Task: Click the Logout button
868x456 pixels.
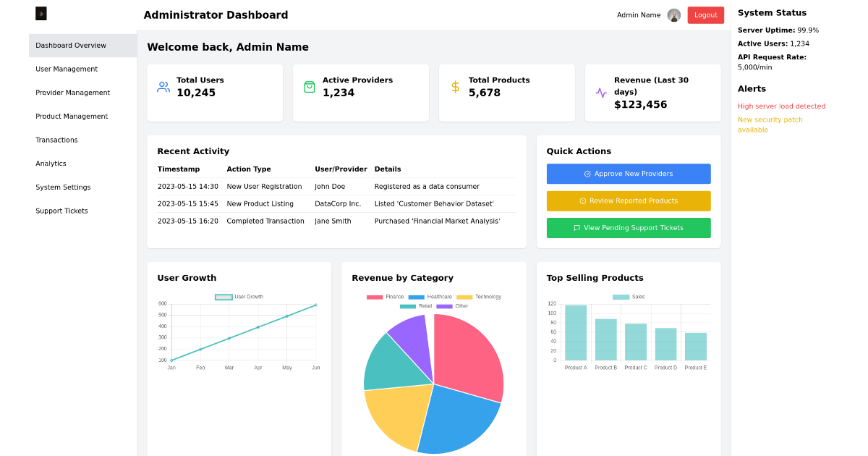Action: (x=705, y=15)
